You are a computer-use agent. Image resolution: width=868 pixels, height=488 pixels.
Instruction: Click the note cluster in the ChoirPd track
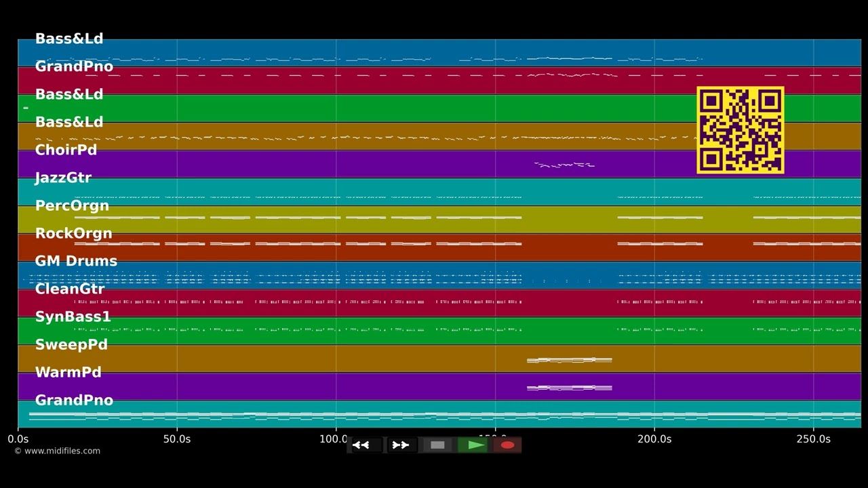click(x=564, y=164)
